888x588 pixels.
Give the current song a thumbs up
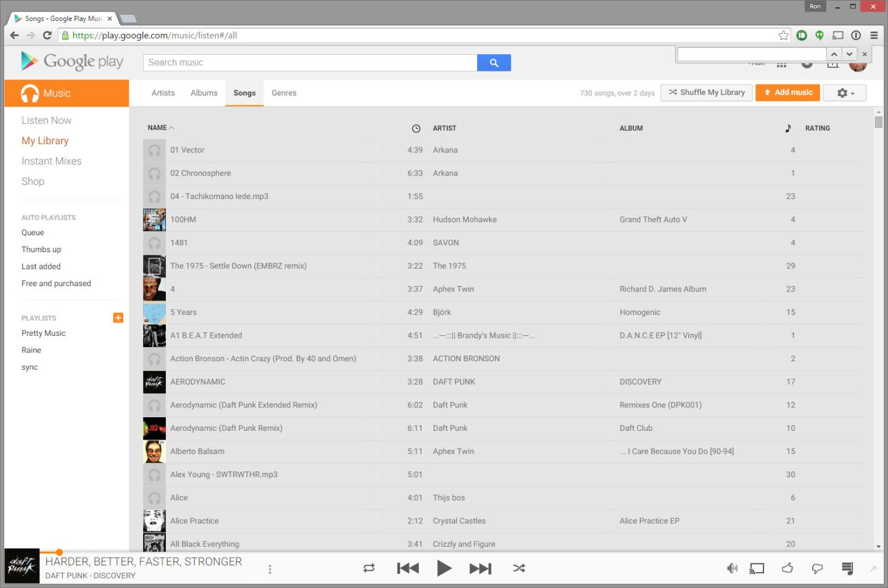tap(787, 568)
